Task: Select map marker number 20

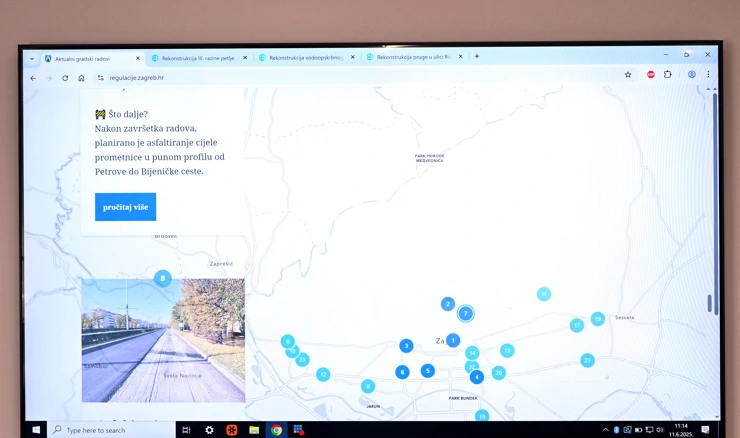Action: 499,373
